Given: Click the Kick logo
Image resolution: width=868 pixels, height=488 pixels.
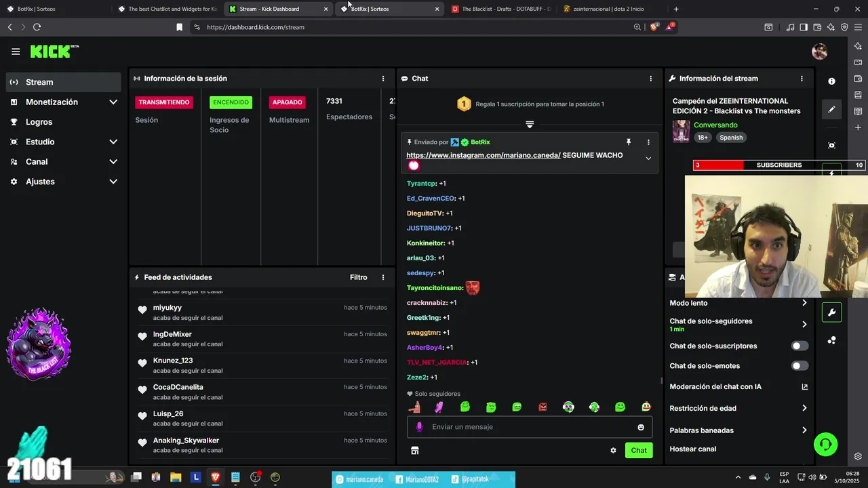Looking at the screenshot, I should [x=54, y=52].
